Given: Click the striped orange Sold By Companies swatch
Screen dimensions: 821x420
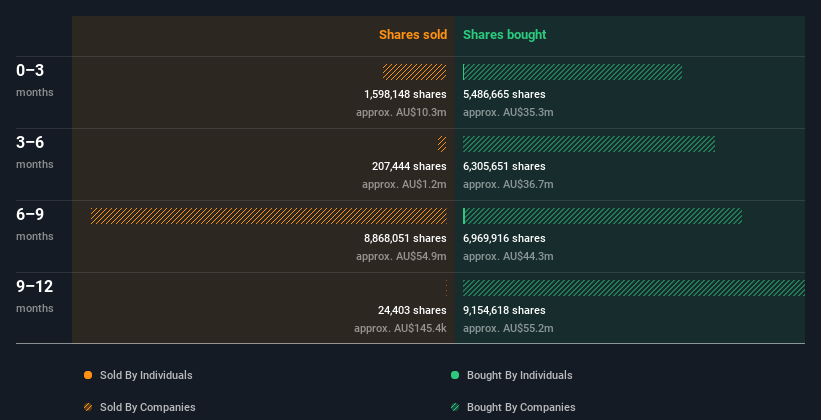Looking at the screenshot, I should 88,407.
